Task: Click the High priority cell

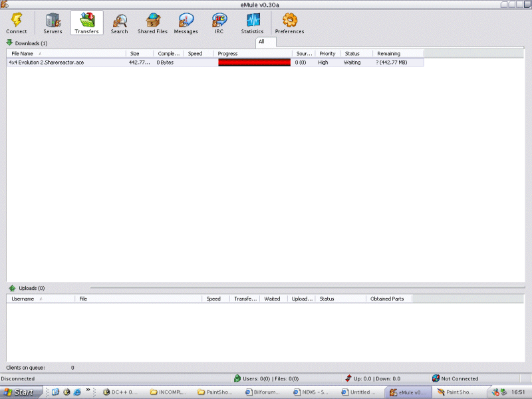Action: pos(323,63)
